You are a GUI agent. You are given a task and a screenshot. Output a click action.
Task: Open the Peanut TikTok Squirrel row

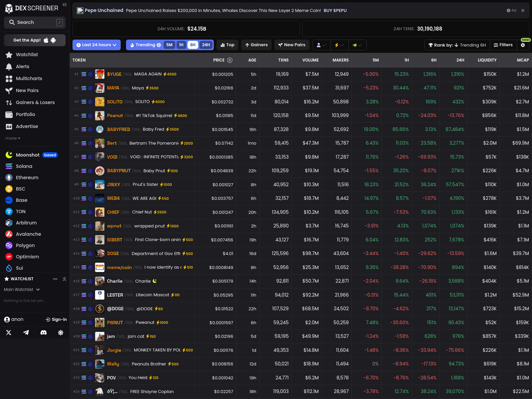point(301,116)
